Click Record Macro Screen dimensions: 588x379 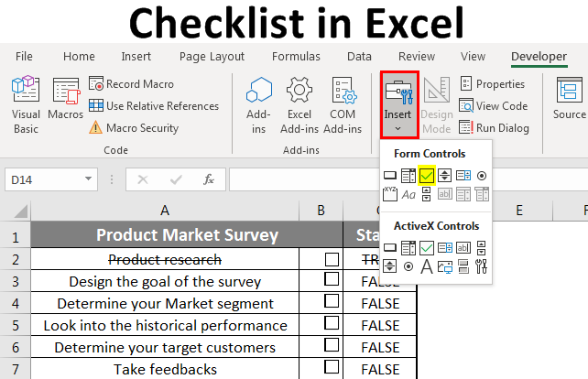[133, 84]
